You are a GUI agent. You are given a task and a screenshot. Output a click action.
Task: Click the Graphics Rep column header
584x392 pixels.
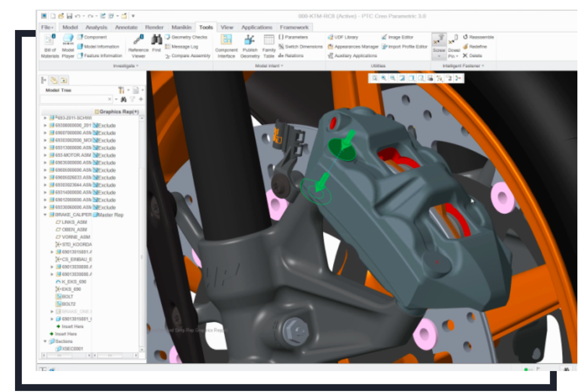point(117,112)
